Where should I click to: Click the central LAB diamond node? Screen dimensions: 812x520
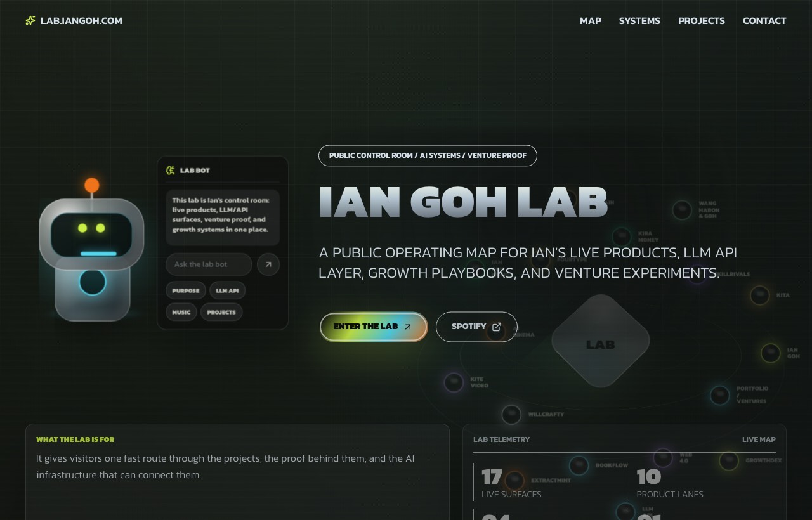(600, 341)
